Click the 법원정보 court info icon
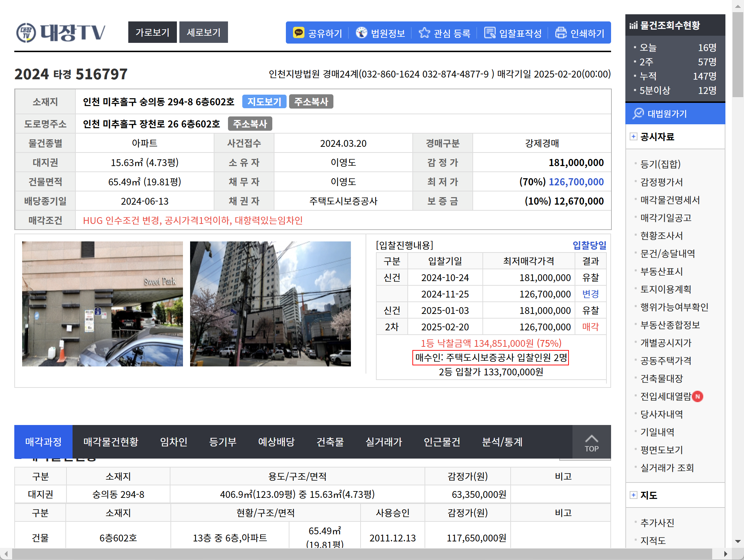The width and height of the screenshot is (744, 560). click(x=361, y=33)
